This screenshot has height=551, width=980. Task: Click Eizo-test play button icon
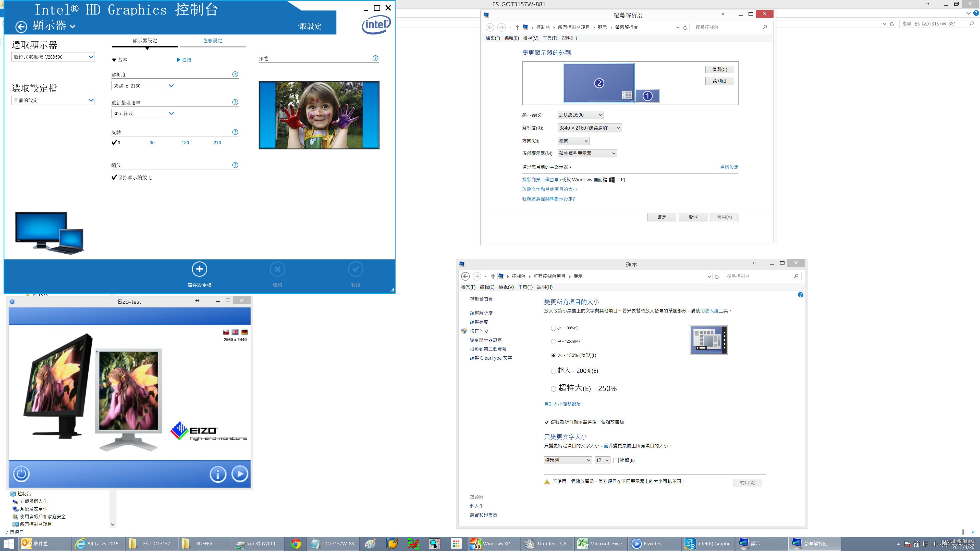[x=240, y=474]
